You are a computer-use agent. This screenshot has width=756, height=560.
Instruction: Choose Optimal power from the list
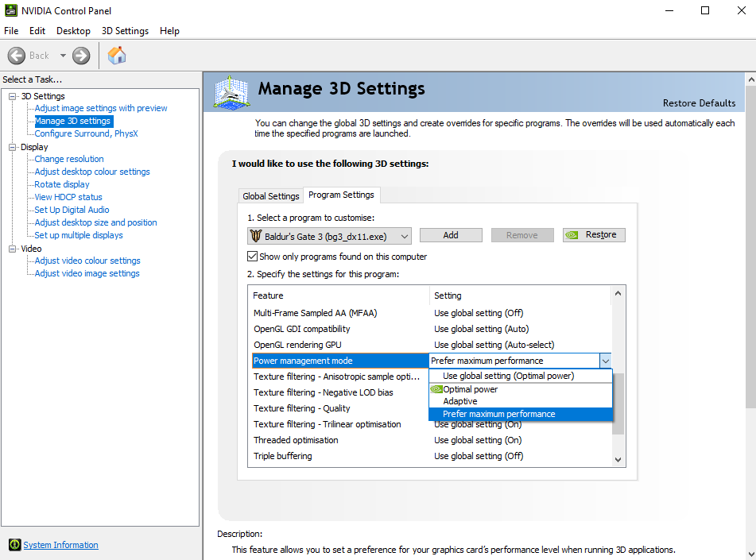[471, 389]
